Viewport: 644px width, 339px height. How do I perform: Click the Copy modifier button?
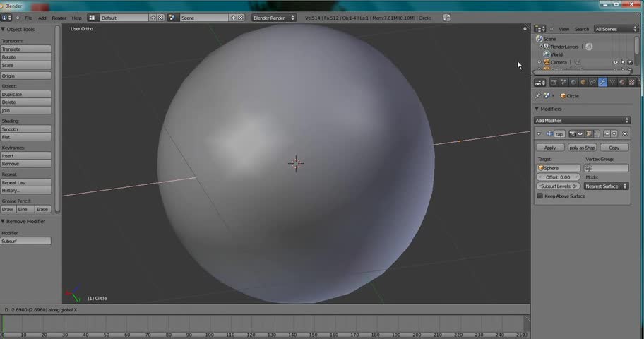click(x=614, y=148)
